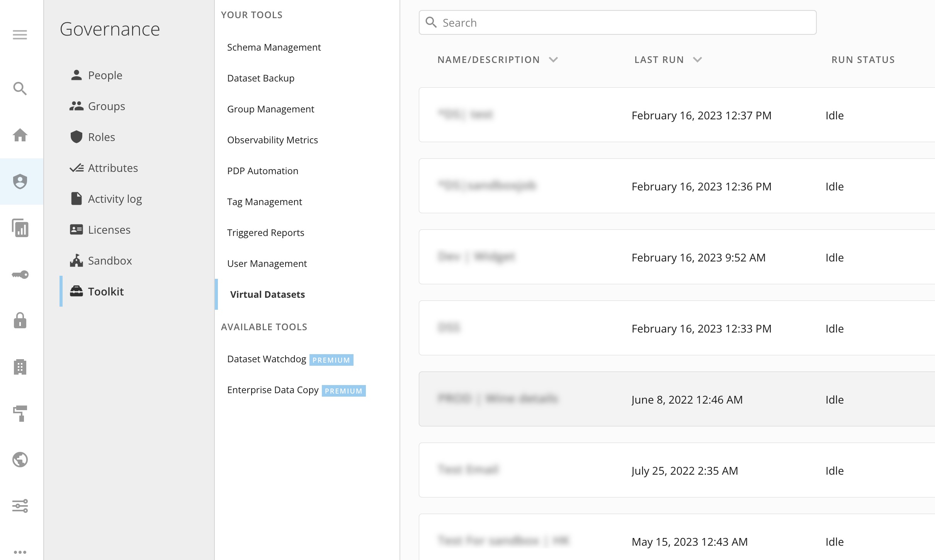Select the key access icon

tap(20, 275)
